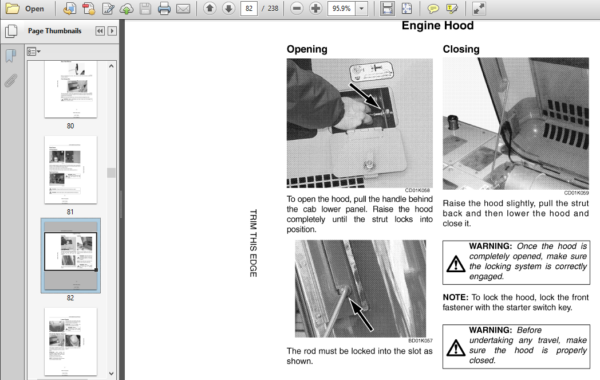Toggle the Bookmarks panel icon

[11, 56]
